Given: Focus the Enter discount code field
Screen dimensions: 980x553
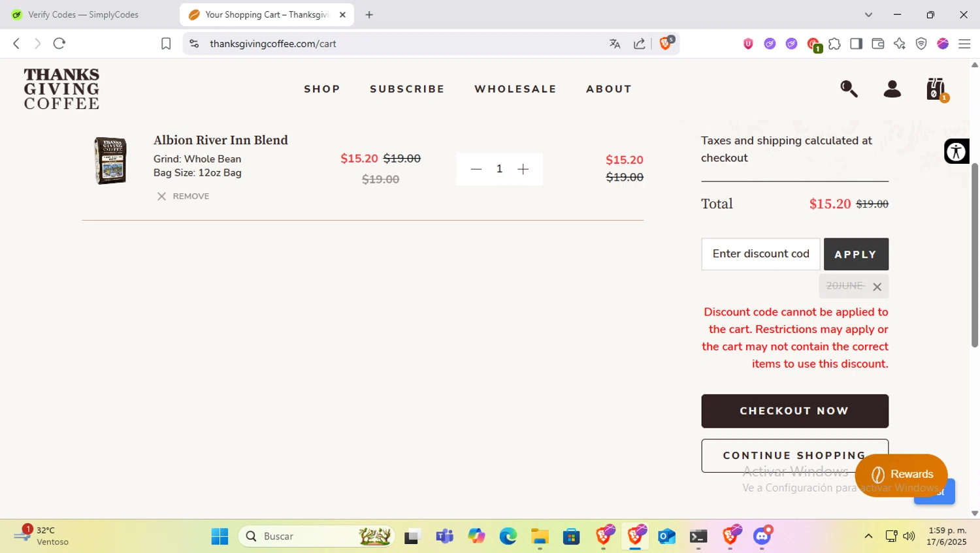Looking at the screenshot, I should [760, 254].
